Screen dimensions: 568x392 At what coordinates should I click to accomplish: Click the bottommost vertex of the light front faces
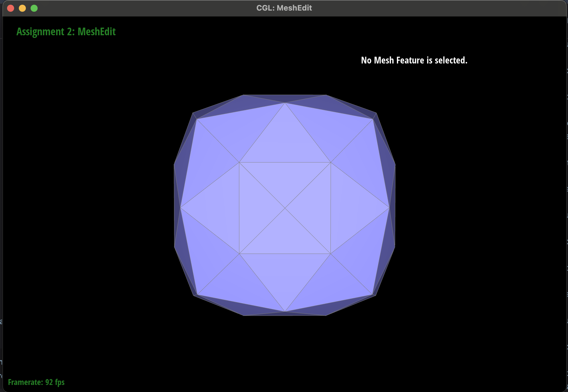[x=285, y=311]
